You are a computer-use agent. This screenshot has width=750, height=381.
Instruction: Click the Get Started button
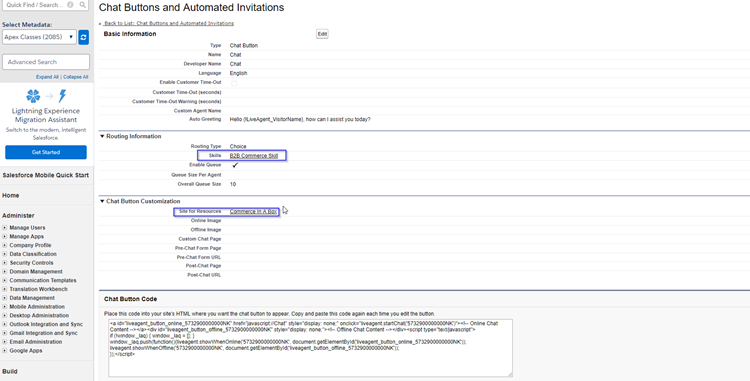pos(46,152)
